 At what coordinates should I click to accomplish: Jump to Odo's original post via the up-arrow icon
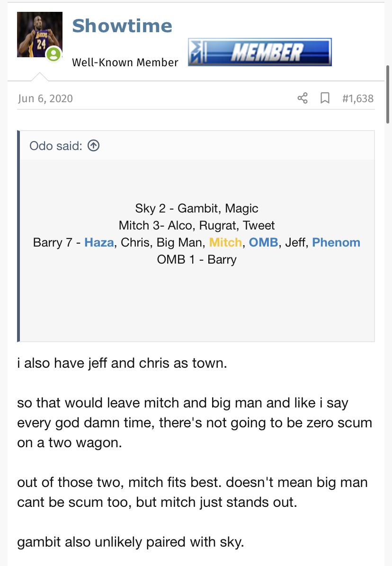pyautogui.click(x=93, y=145)
